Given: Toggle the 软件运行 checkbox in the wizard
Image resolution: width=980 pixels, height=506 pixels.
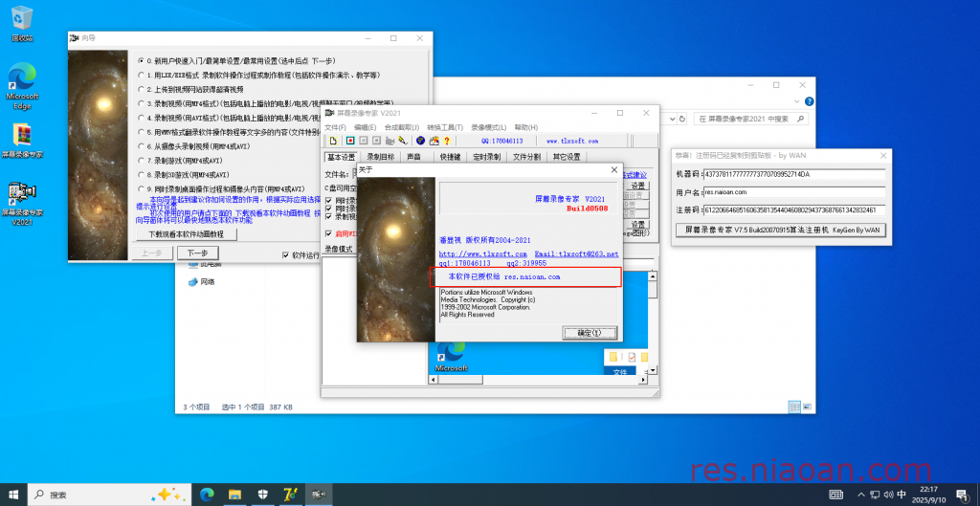Looking at the screenshot, I should tap(285, 254).
